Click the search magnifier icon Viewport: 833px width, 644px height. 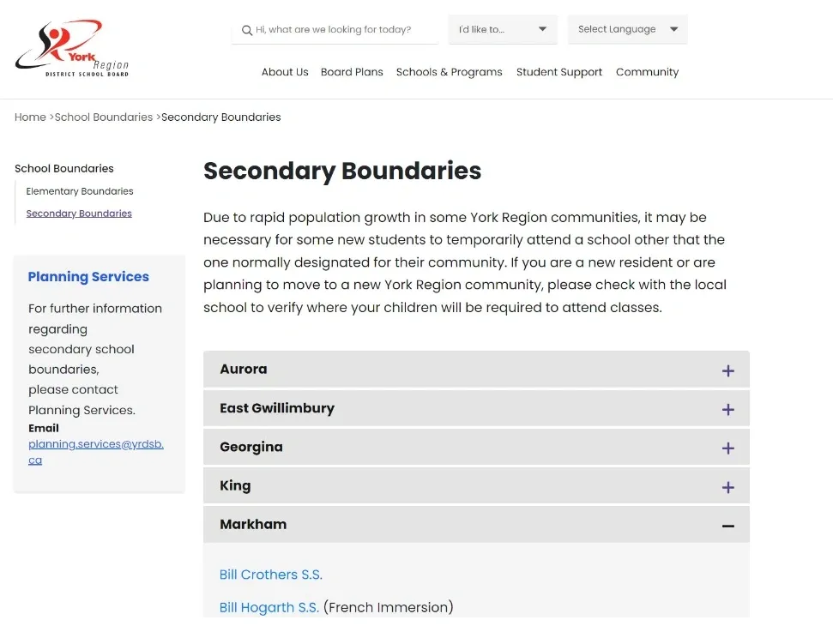point(247,30)
